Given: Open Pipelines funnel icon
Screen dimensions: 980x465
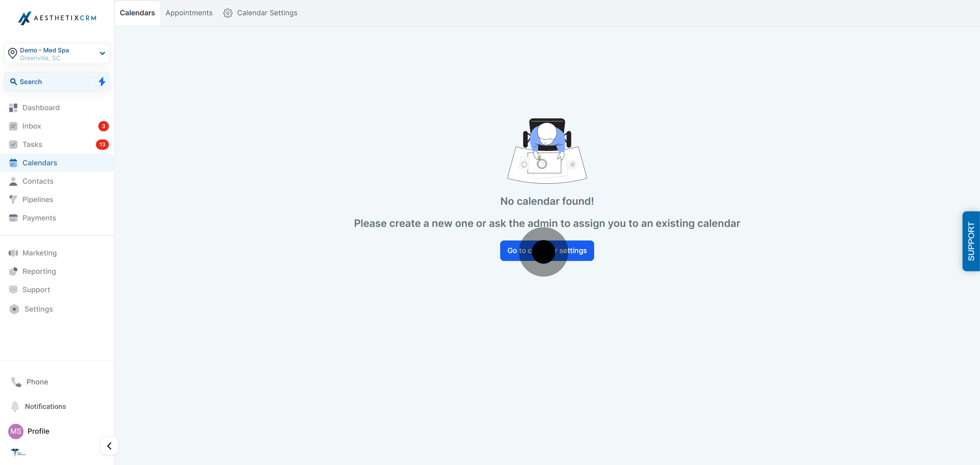Looking at the screenshot, I should [x=13, y=200].
